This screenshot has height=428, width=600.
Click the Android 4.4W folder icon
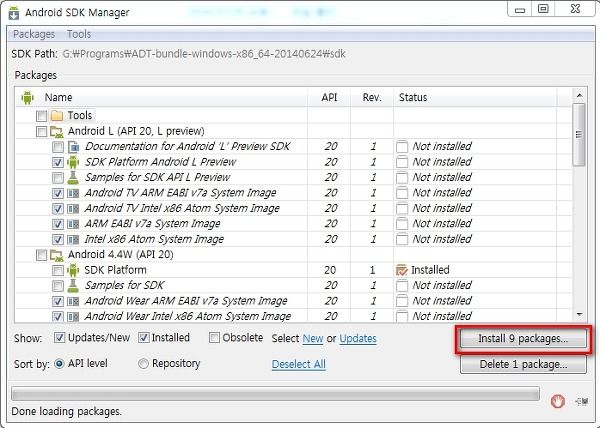57,255
